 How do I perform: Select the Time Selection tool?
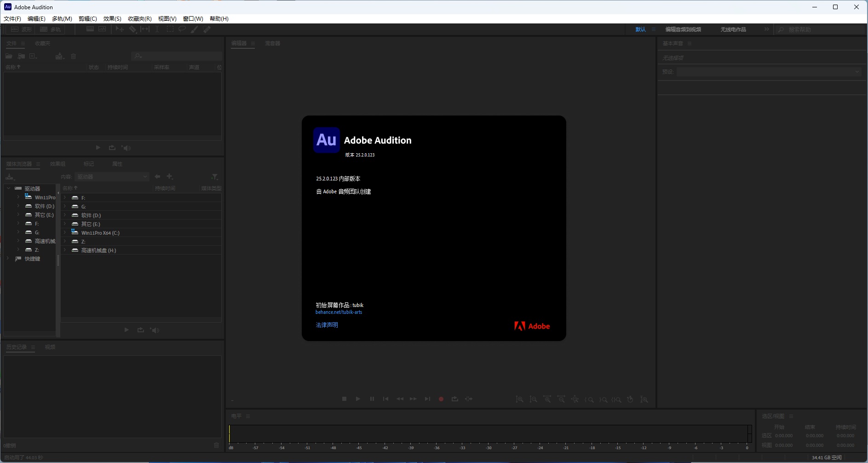tap(157, 29)
